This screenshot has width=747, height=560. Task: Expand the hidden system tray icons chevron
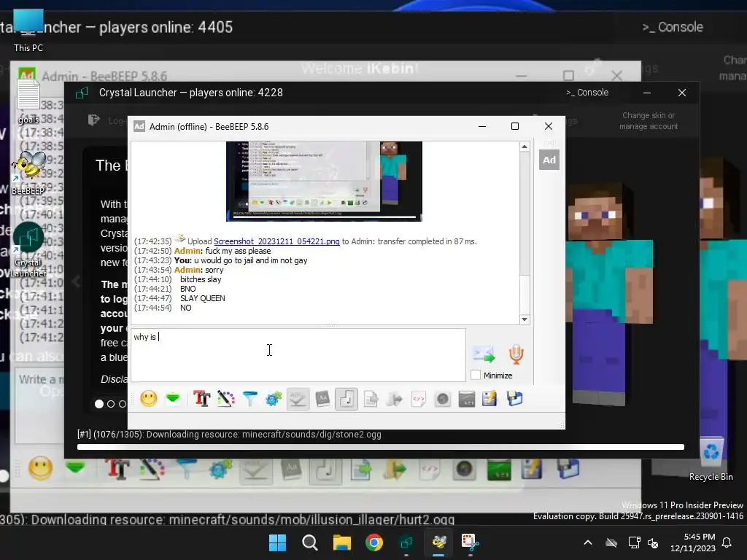[x=588, y=542]
